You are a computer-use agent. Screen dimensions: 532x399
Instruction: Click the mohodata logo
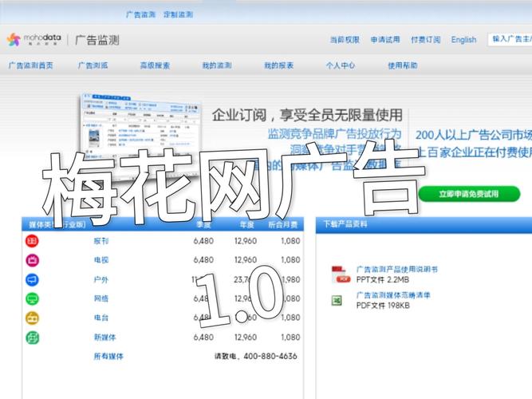coord(34,40)
